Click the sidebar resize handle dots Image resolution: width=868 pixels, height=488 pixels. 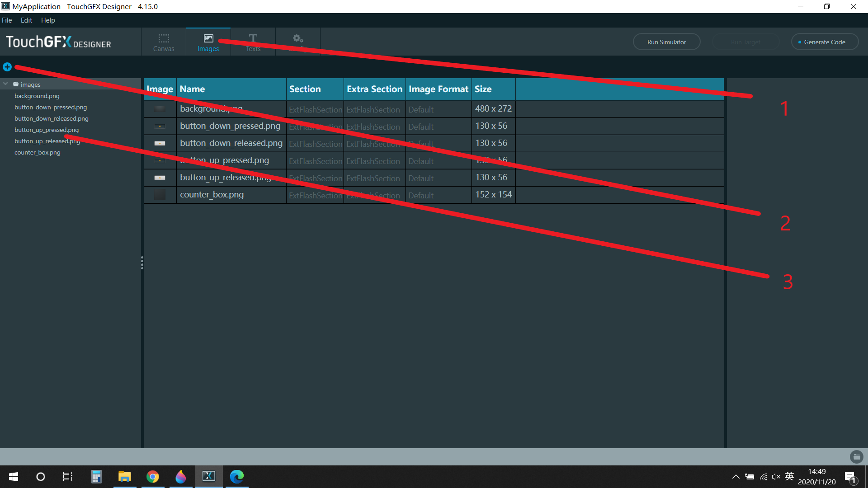(142, 263)
